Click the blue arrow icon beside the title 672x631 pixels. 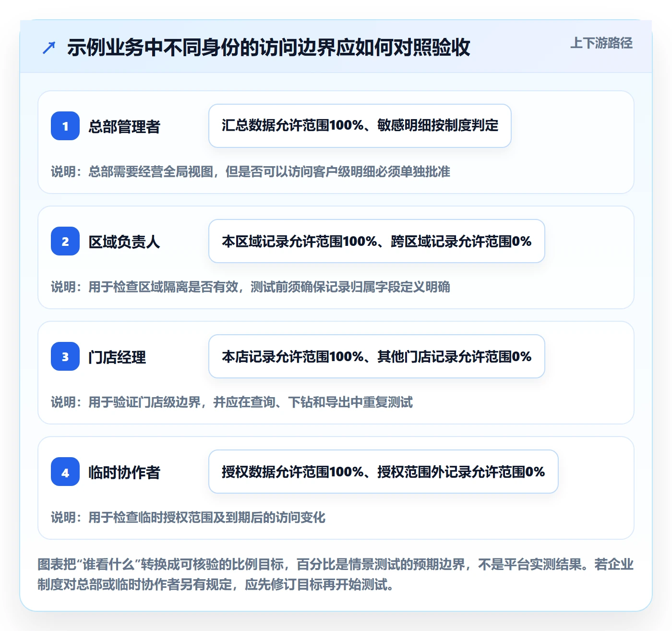click(x=49, y=48)
